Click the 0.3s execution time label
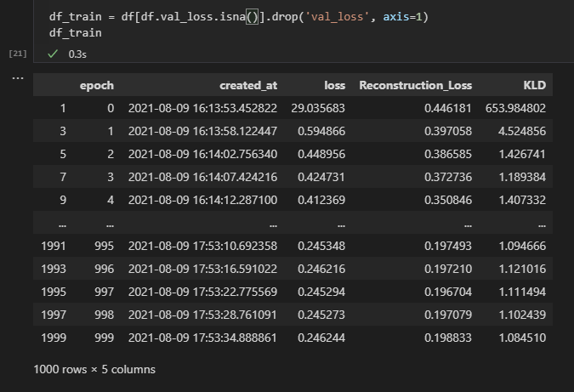This screenshot has width=574, height=392. [77, 54]
